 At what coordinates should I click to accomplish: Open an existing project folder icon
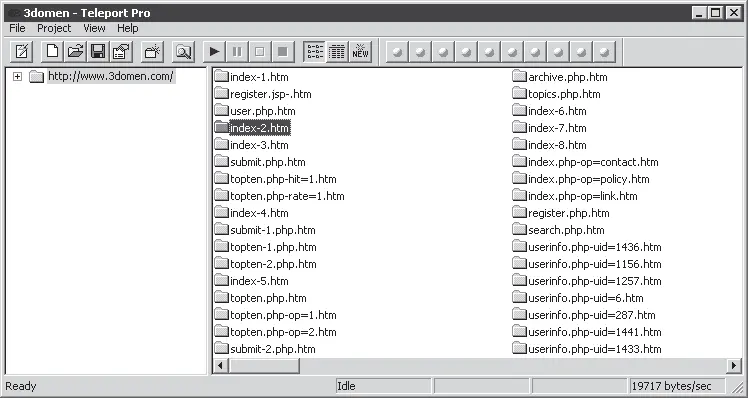[75, 52]
